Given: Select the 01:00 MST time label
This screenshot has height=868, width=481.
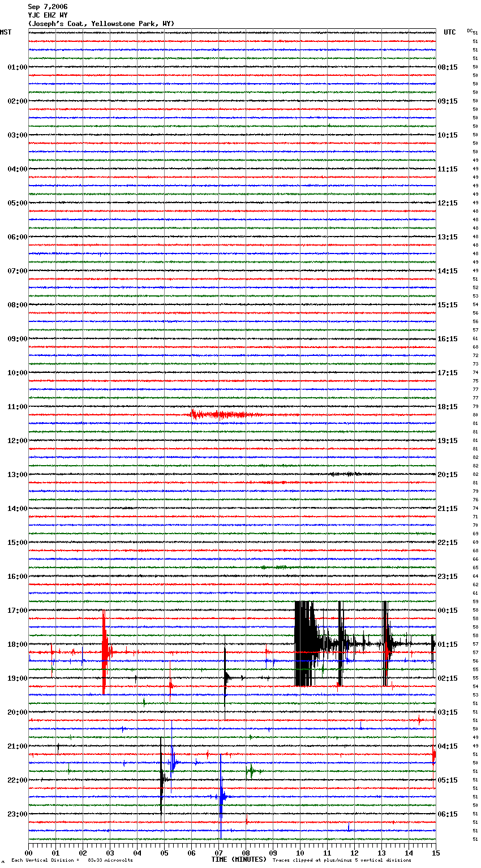Looking at the screenshot, I should tap(17, 67).
